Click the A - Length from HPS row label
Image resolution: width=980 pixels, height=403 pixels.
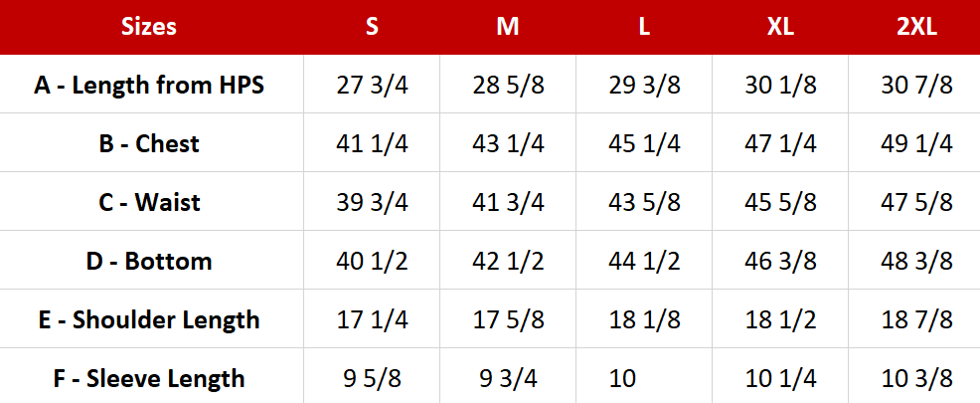[x=149, y=85]
